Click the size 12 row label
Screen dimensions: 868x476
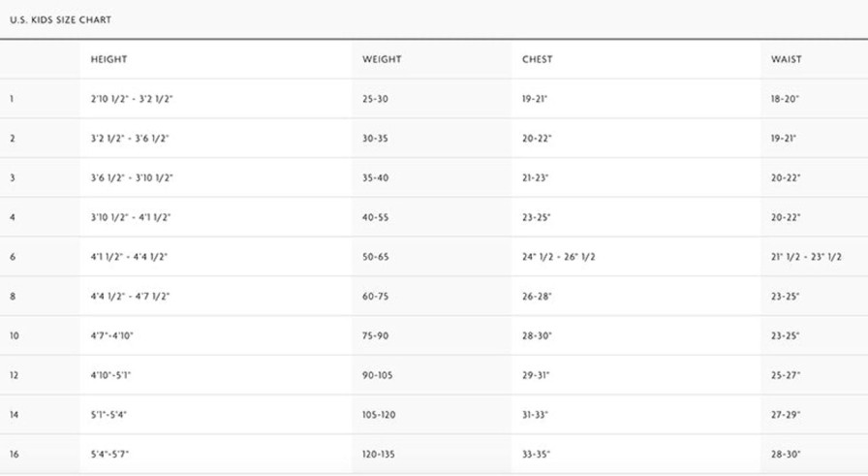pos(14,375)
